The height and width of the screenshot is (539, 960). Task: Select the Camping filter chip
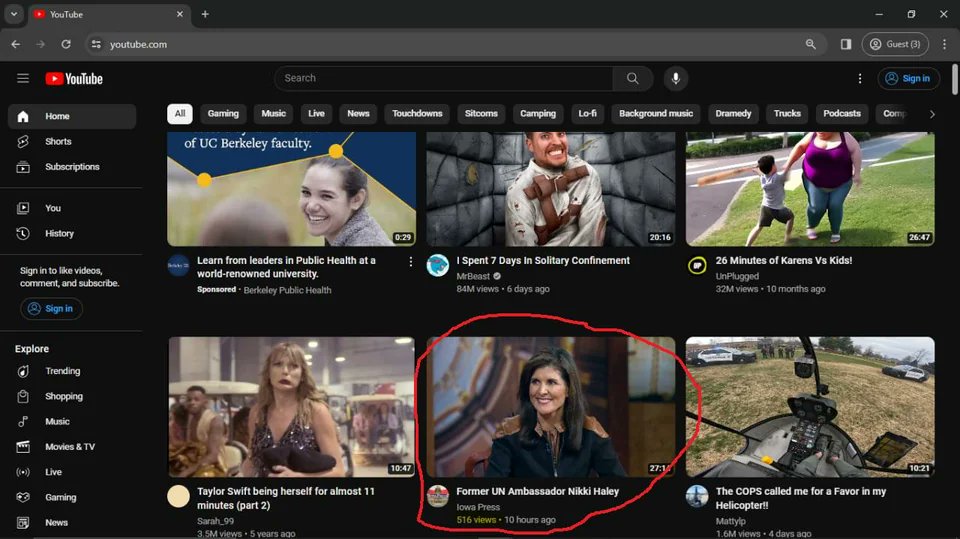pos(538,113)
